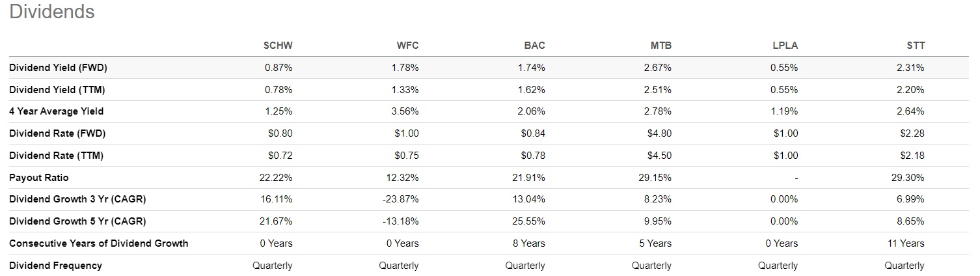Click Consecutive Years of Dividend Growth label
The height and width of the screenshot is (276, 980).
[x=98, y=243]
